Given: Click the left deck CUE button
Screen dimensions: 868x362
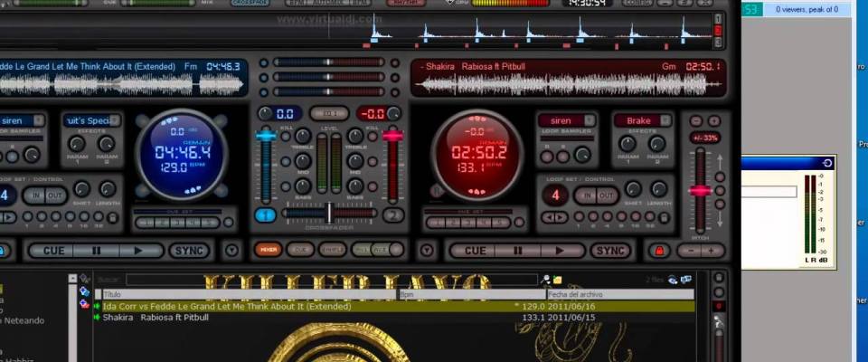Looking at the screenshot, I should tap(53, 251).
